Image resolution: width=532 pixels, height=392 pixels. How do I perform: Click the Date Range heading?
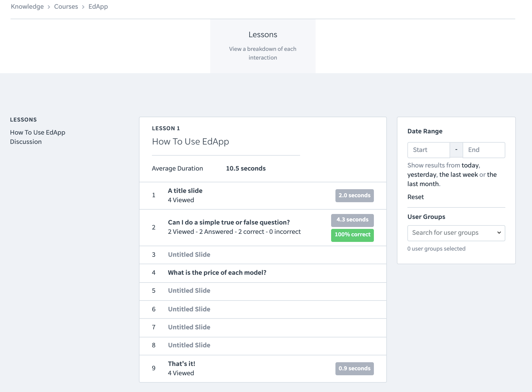[x=425, y=131]
